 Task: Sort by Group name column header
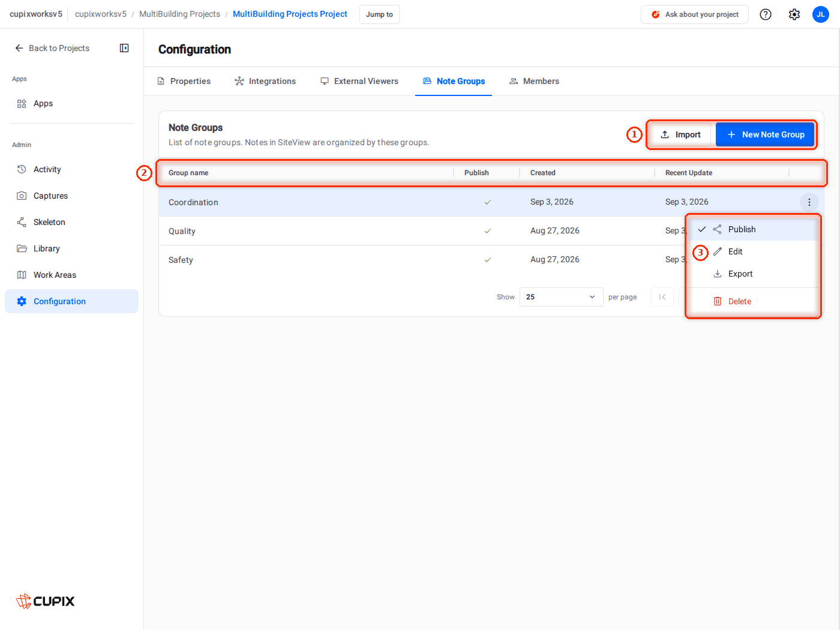188,173
